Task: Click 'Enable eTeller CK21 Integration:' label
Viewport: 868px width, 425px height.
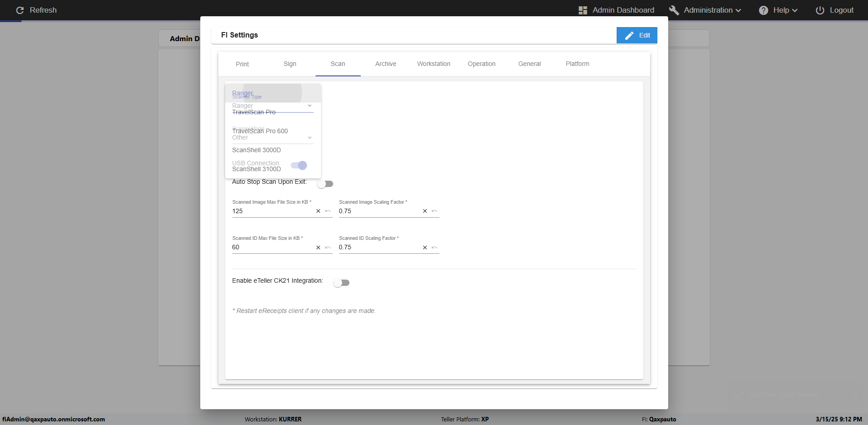Action: click(278, 280)
